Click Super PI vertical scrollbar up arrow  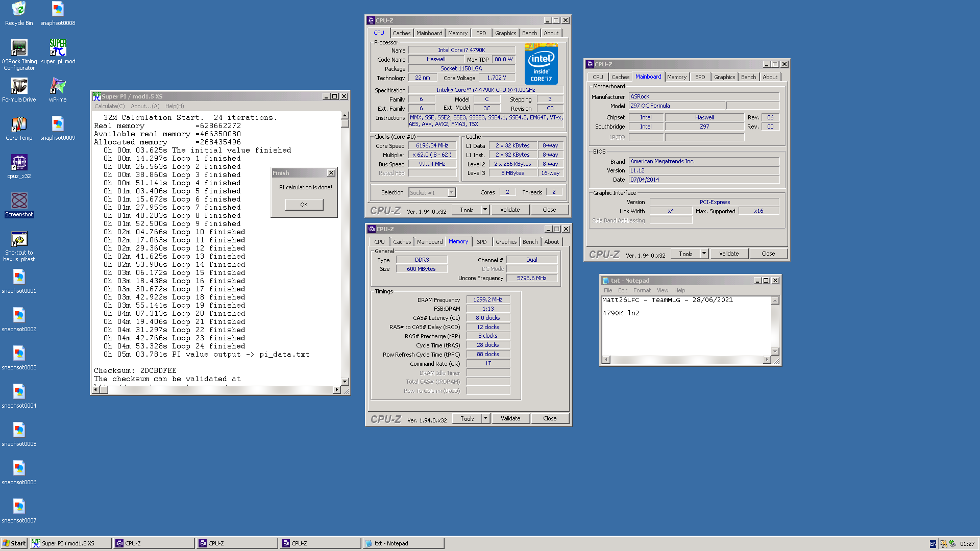[x=345, y=116]
